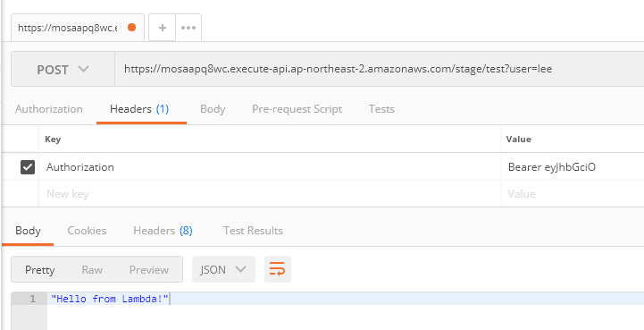The width and height of the screenshot is (644, 330).
Task: Click the orange unsaved dot on tab
Action: click(132, 28)
